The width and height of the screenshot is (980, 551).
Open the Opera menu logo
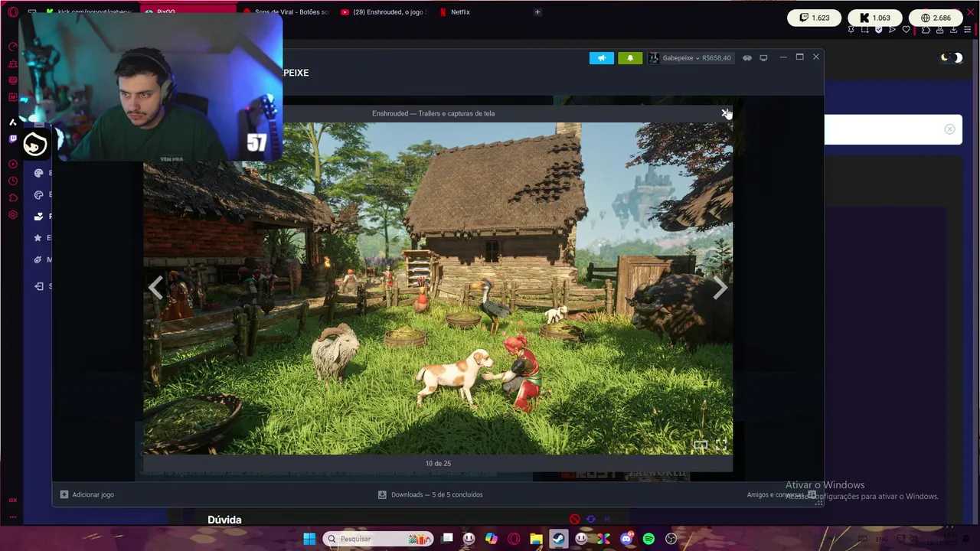coord(12,12)
